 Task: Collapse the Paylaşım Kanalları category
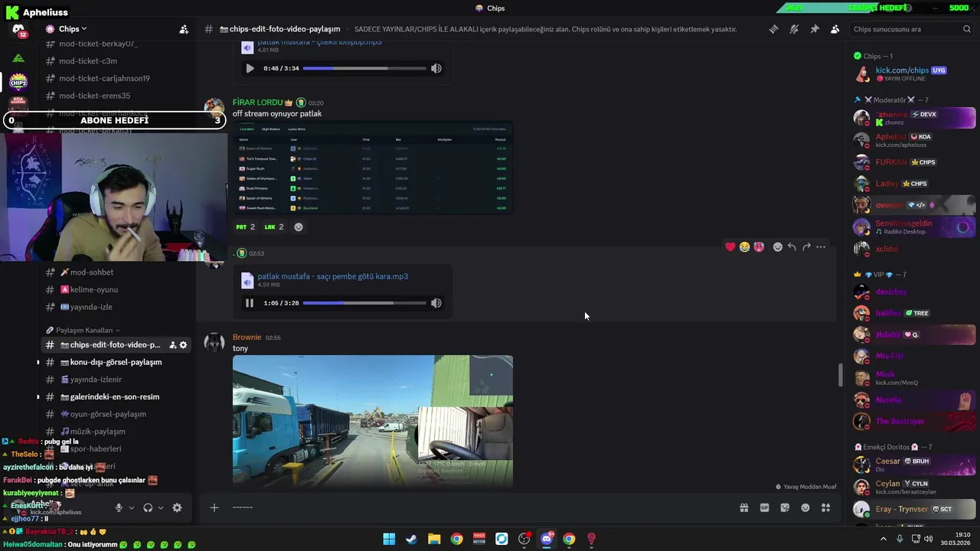[x=84, y=330]
